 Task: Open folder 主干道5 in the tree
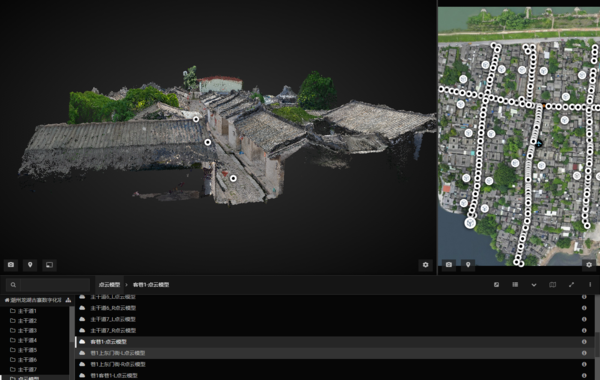23,350
